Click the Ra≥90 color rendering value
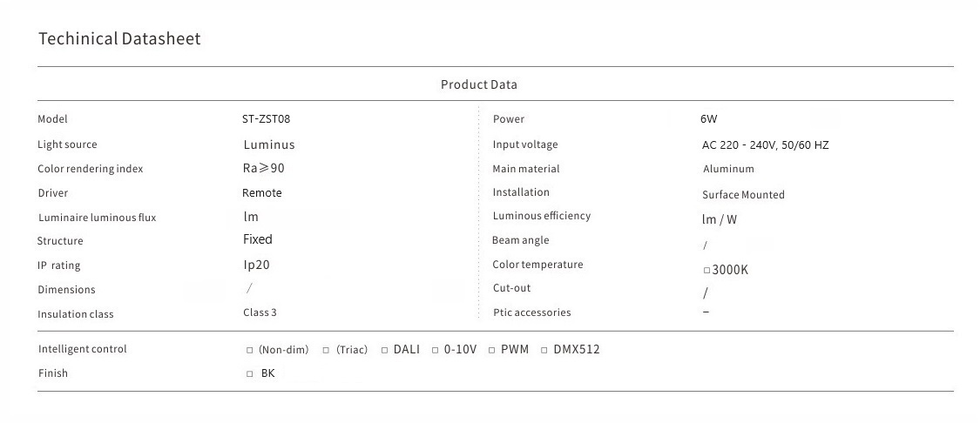 click(x=264, y=169)
